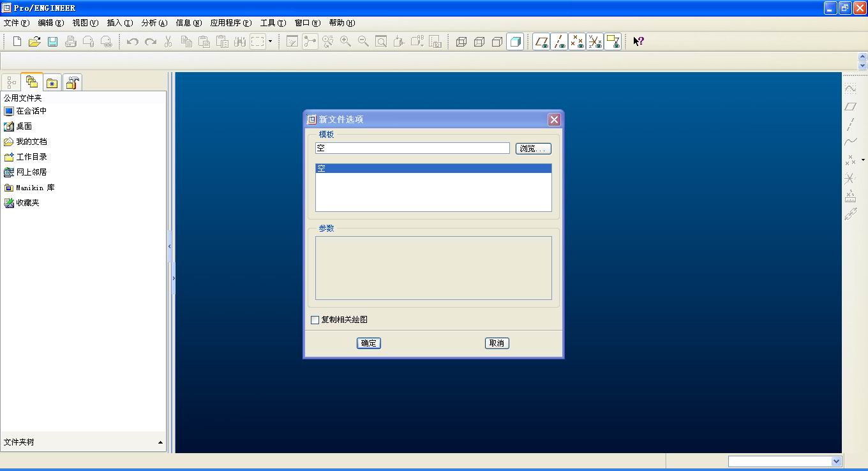
Task: Switch to the Connections navigator tab
Action: [72, 83]
